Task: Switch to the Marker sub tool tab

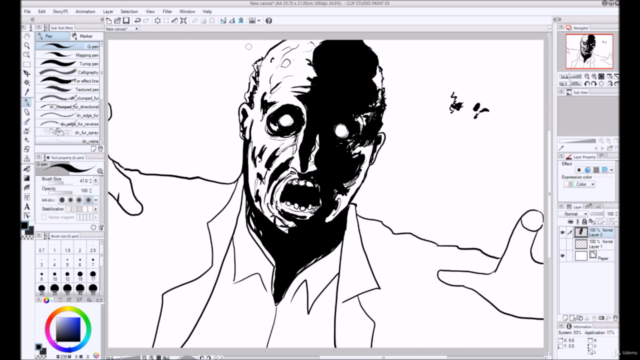Action: (86, 36)
